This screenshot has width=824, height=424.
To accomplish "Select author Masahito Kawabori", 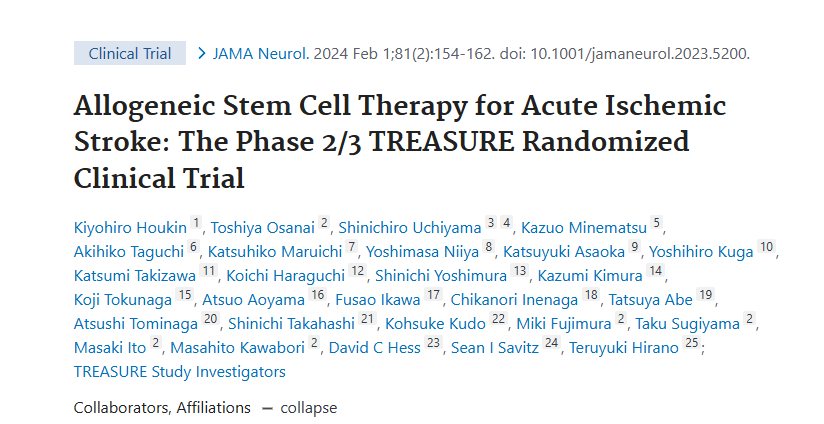I will coord(238,348).
